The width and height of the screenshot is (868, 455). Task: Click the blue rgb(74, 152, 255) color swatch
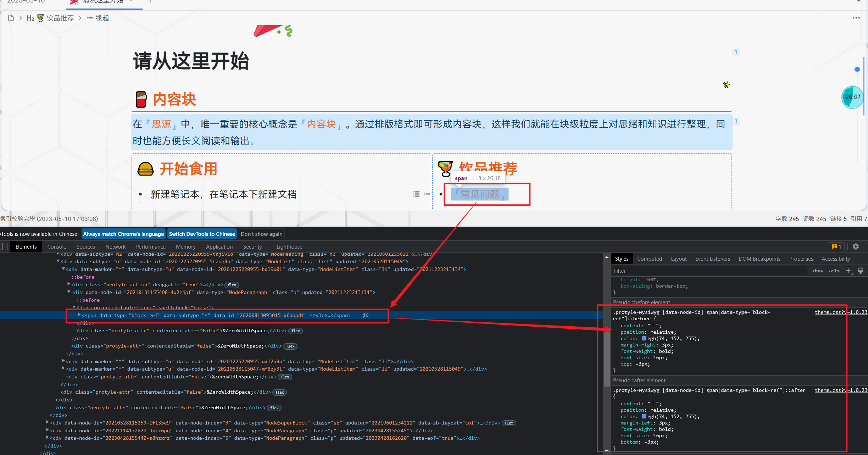point(644,338)
